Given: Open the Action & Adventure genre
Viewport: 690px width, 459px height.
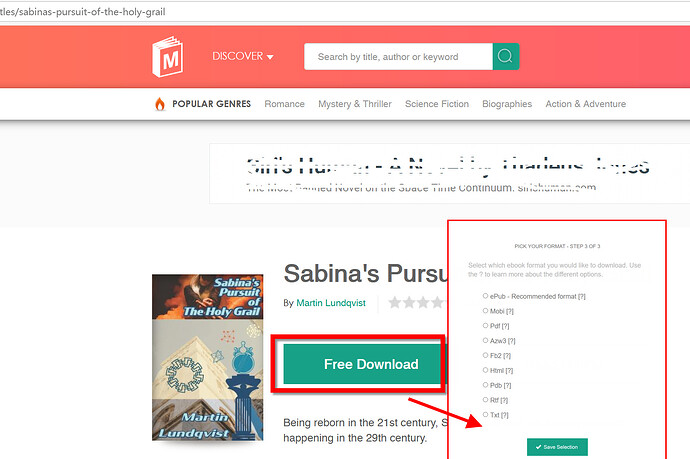Looking at the screenshot, I should [586, 104].
